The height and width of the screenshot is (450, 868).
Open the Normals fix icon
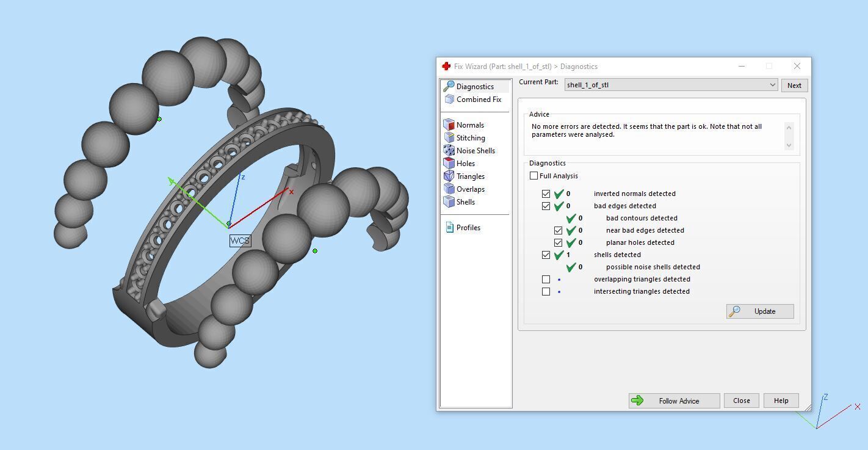449,125
